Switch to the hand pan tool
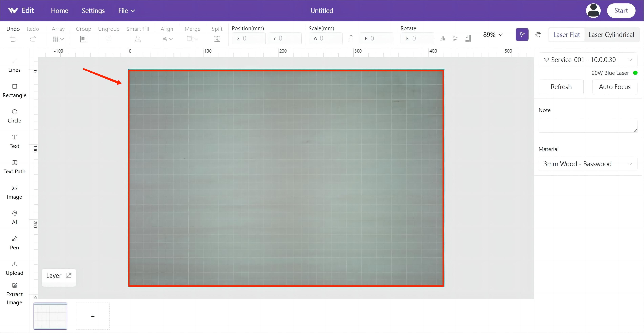The image size is (644, 333). click(538, 35)
